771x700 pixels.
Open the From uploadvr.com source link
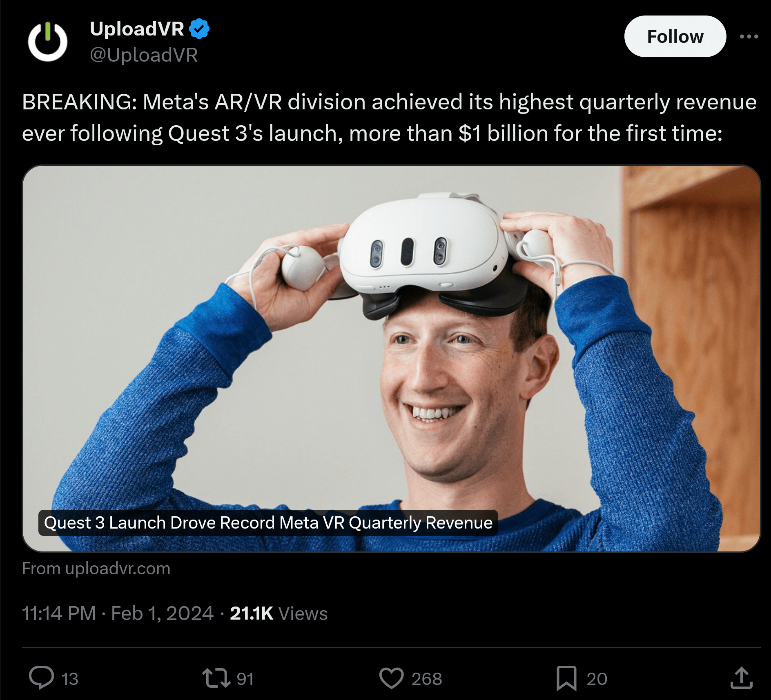click(x=96, y=569)
